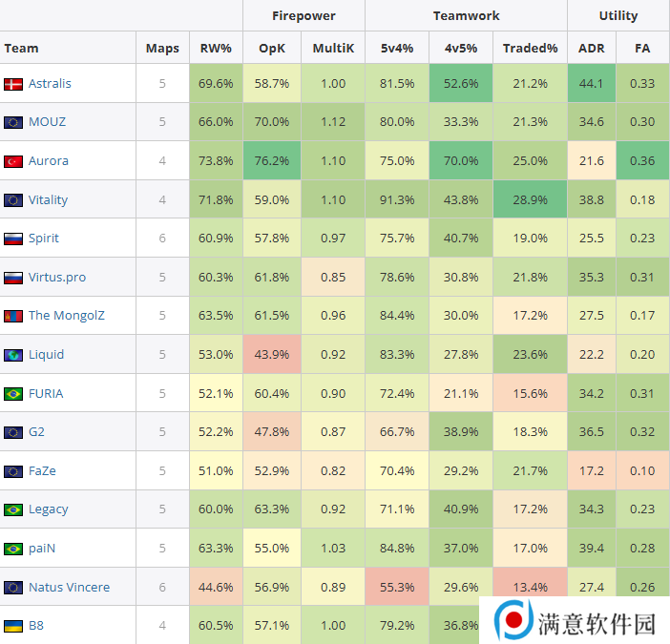670x644 pixels.
Task: Click the B8 Ukrainian flag icon
Action: [x=13, y=627]
